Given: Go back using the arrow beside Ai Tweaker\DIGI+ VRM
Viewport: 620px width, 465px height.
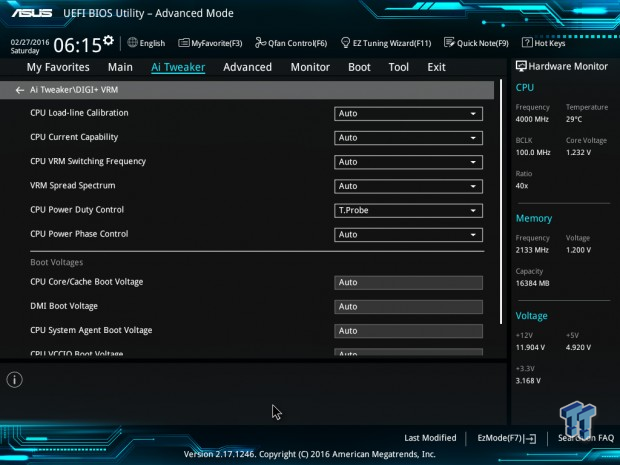Looking at the screenshot, I should click(19, 90).
